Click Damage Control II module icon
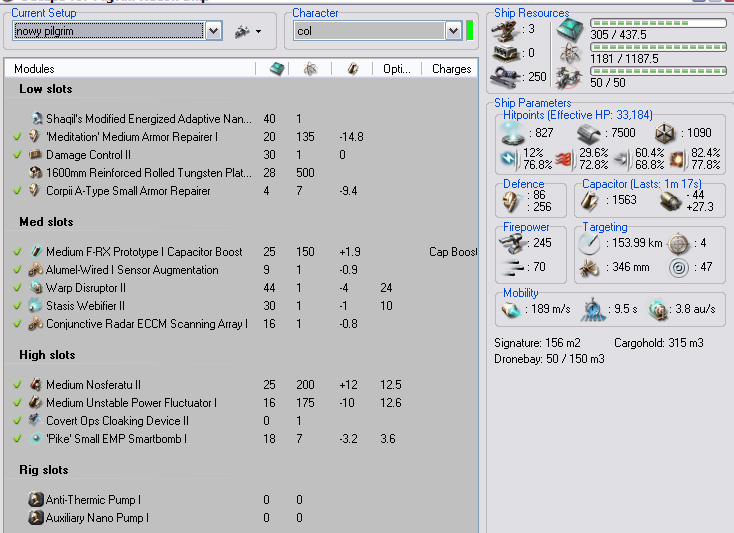This screenshot has height=533, width=734. pyautogui.click(x=36, y=154)
